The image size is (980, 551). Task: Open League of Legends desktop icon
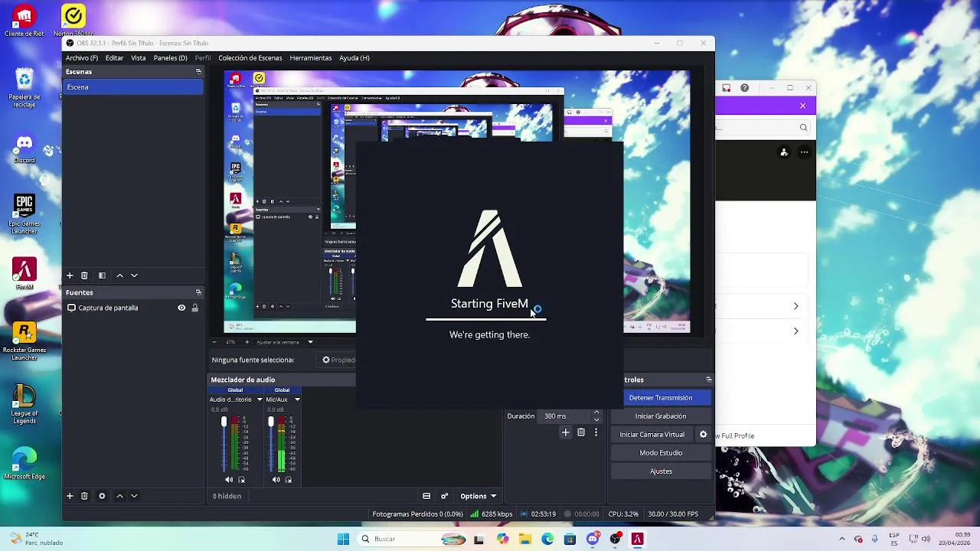click(x=24, y=404)
